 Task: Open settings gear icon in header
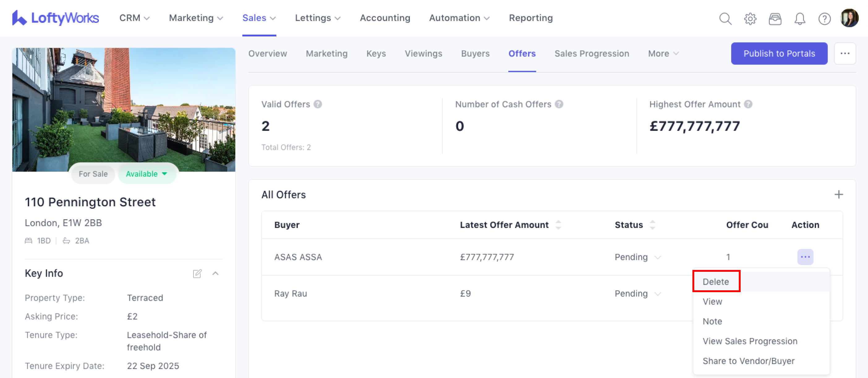750,19
